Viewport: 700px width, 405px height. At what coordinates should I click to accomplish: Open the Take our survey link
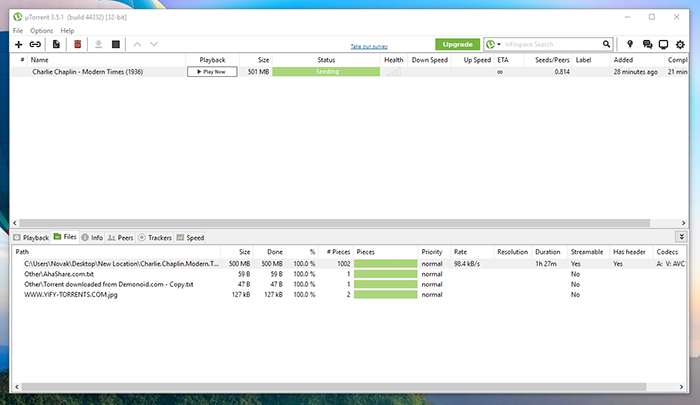[x=369, y=46]
